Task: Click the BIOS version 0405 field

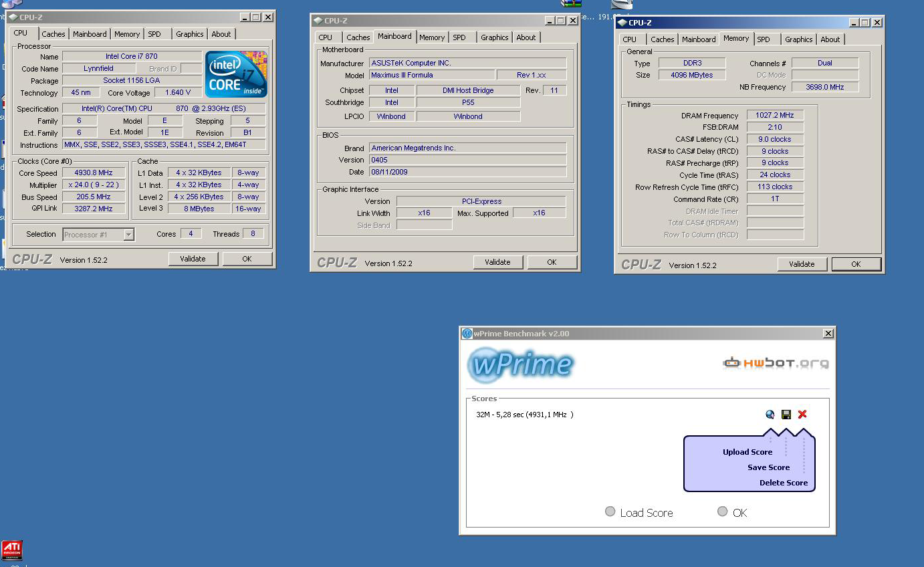Action: coord(467,160)
